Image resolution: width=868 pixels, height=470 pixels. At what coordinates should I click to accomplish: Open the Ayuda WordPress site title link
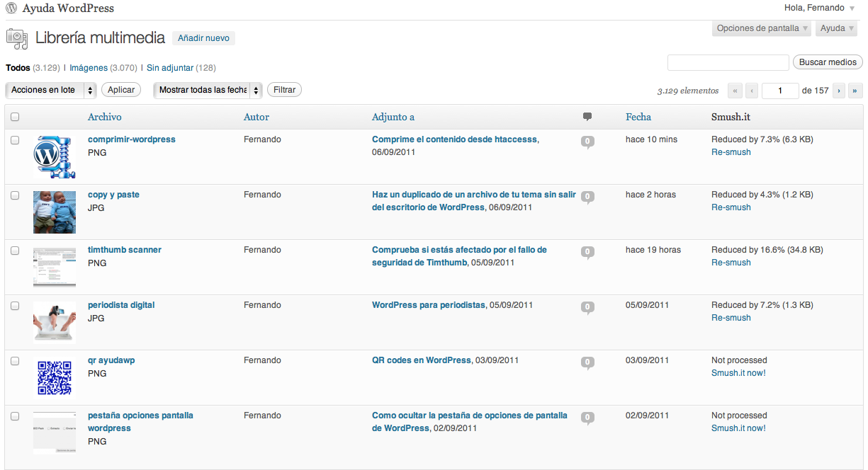click(68, 8)
